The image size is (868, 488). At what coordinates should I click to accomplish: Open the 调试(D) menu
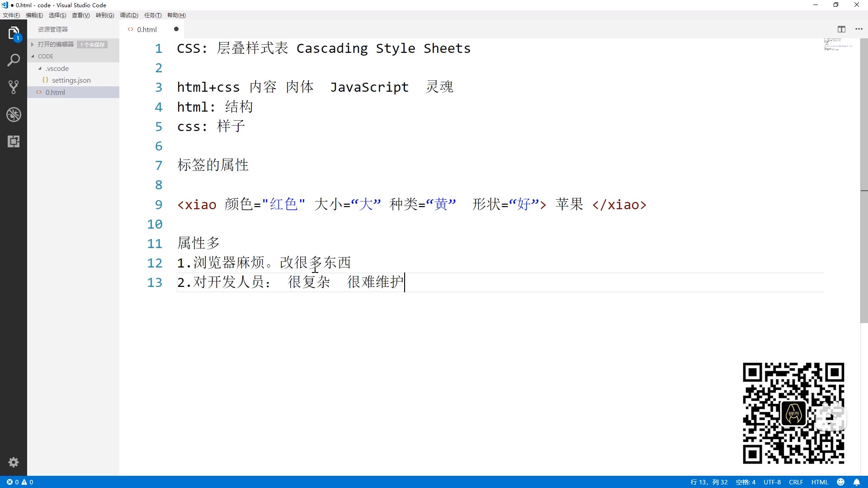coord(129,15)
